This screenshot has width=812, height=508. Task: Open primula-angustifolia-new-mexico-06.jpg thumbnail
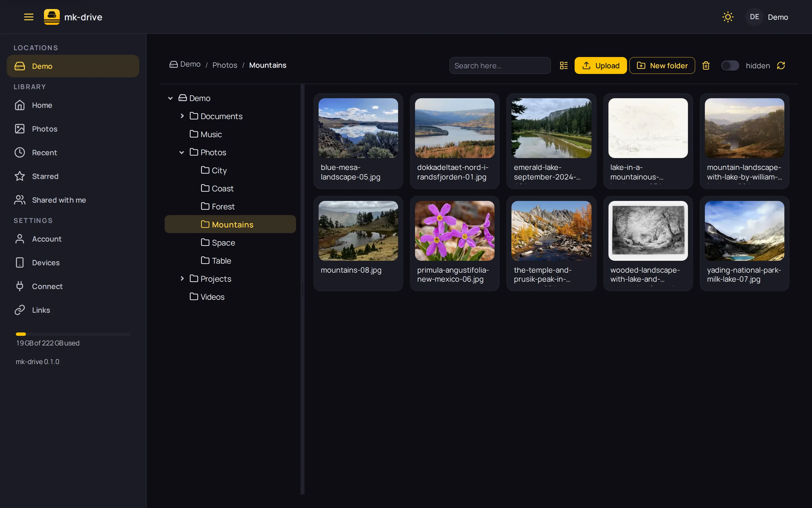point(455,231)
